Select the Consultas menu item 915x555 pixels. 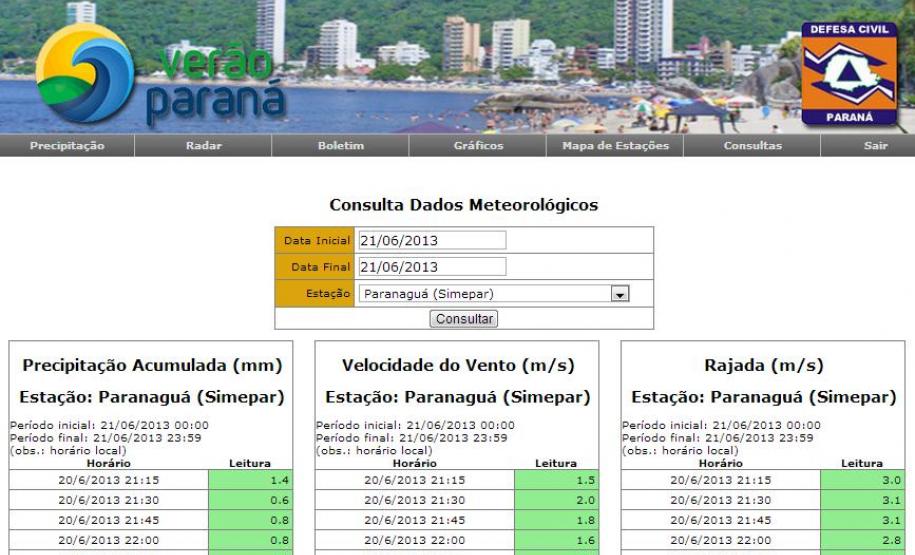752,147
